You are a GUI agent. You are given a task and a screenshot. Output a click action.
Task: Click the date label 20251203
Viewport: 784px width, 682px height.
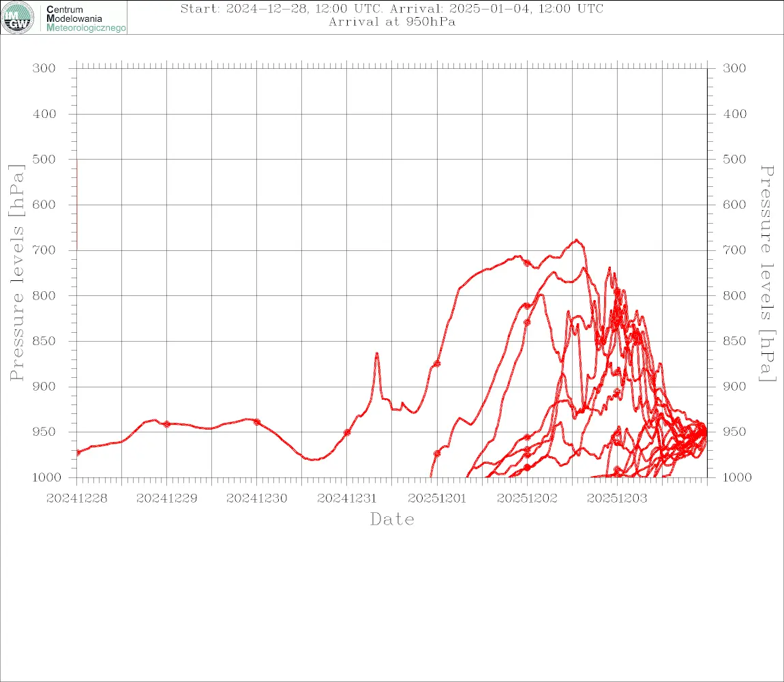(617, 499)
